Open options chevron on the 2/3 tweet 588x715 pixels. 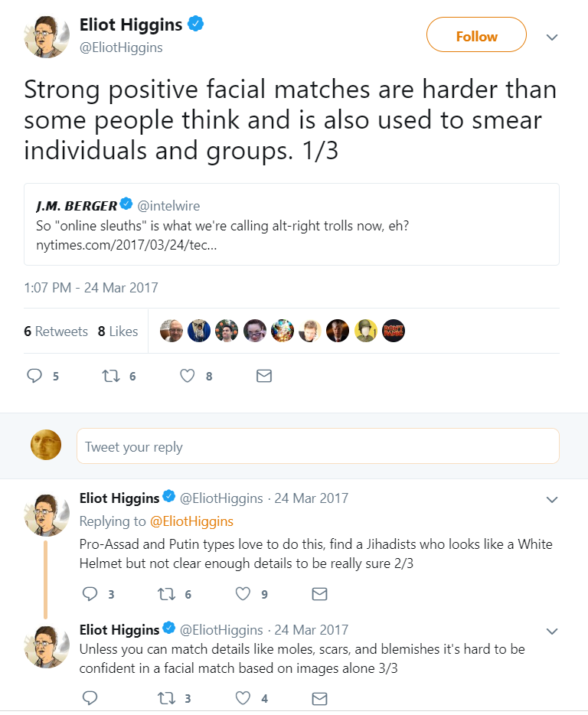coord(551,499)
